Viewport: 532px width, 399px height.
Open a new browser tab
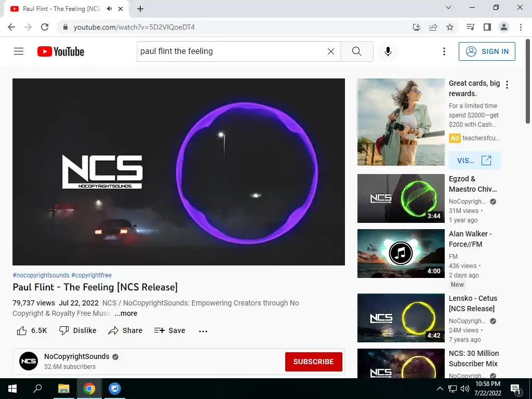140,9
